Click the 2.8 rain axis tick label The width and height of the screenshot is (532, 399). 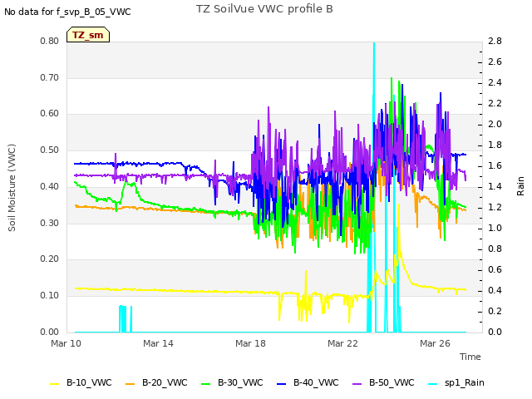pyautogui.click(x=495, y=42)
